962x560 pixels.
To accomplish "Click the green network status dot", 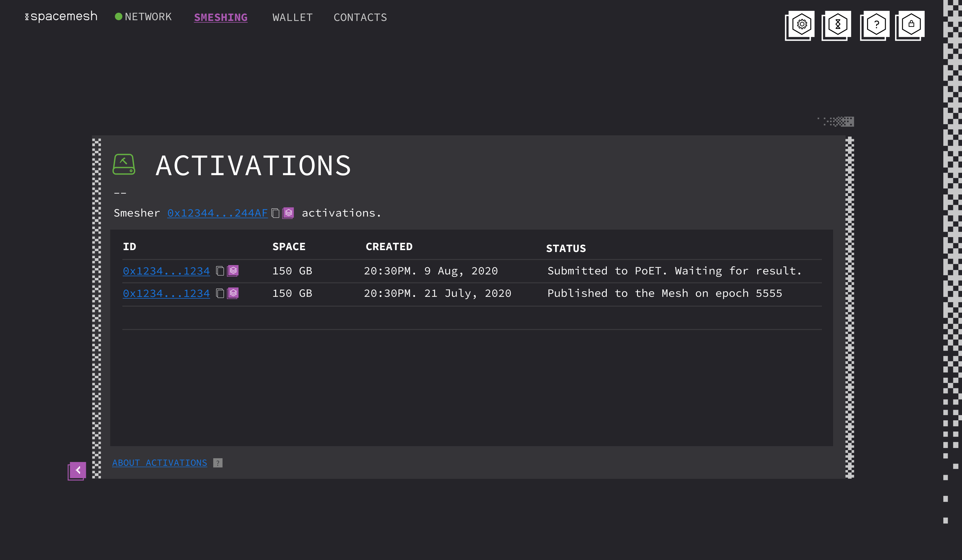I will [x=118, y=16].
